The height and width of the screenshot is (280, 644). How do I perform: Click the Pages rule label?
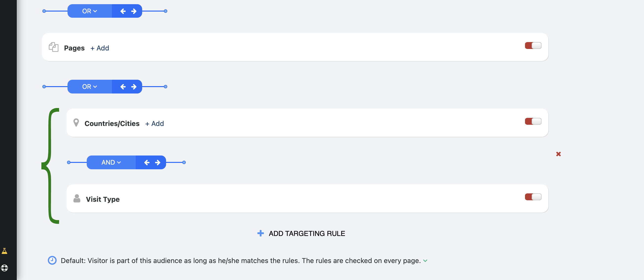[74, 48]
